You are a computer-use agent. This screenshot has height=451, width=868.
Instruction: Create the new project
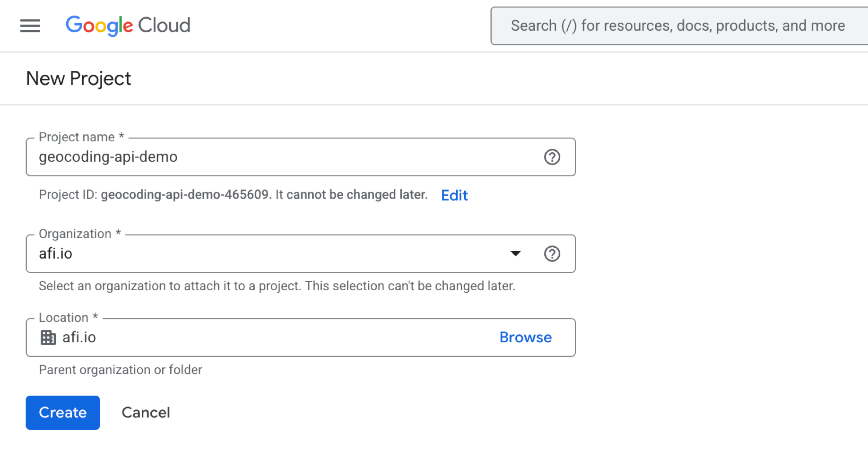point(62,412)
